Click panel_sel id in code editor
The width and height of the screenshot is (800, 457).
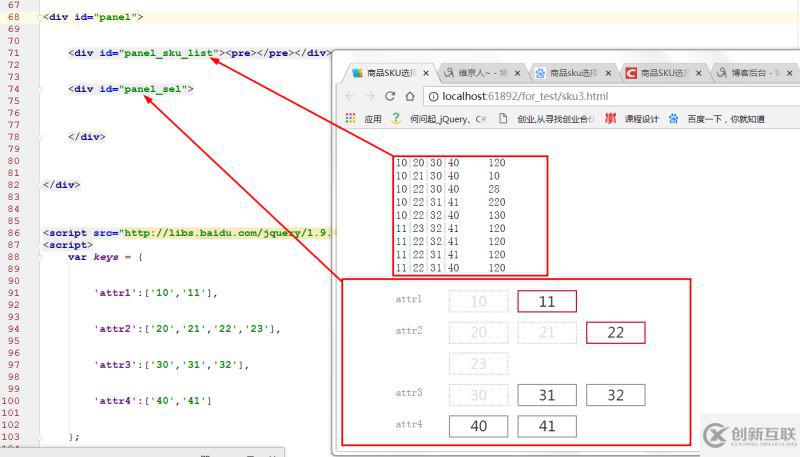pos(153,89)
